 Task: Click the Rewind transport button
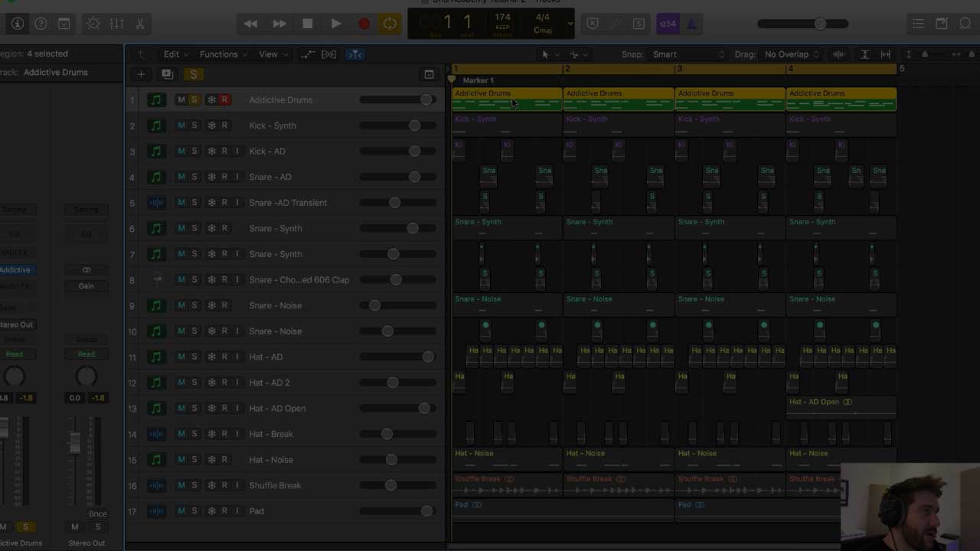(x=250, y=24)
